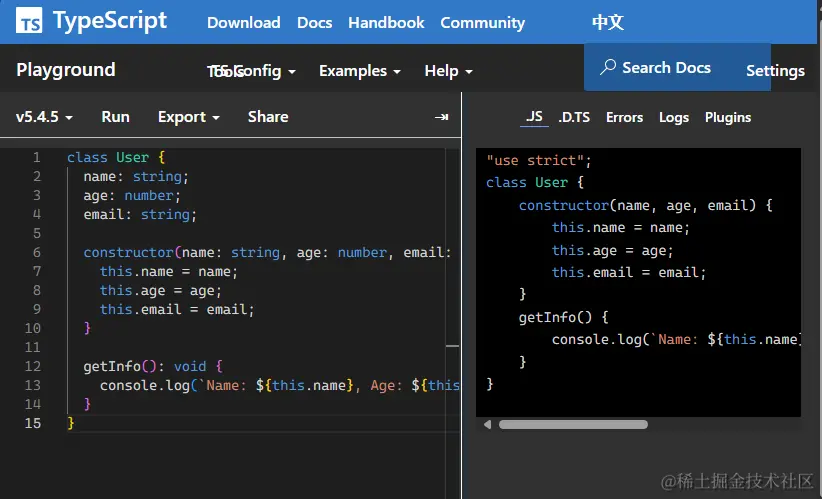Click the Share button
Image resolution: width=822 pixels, height=499 pixels.
point(268,116)
